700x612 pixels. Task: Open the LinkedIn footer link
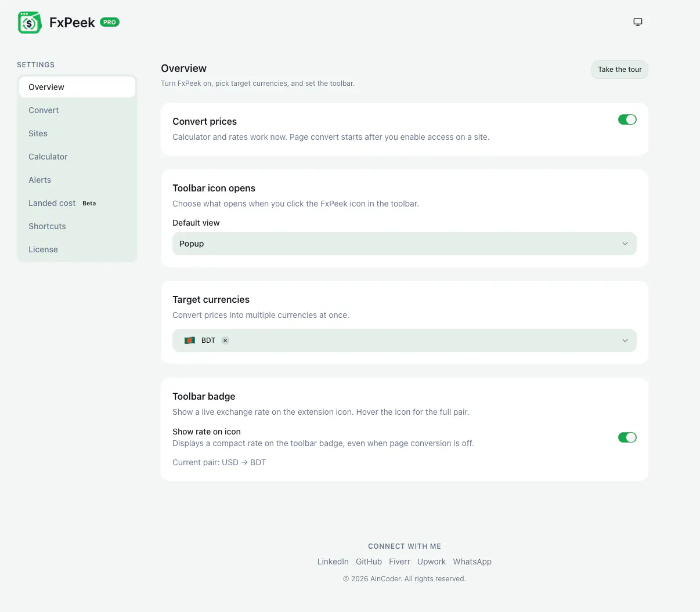tap(333, 562)
